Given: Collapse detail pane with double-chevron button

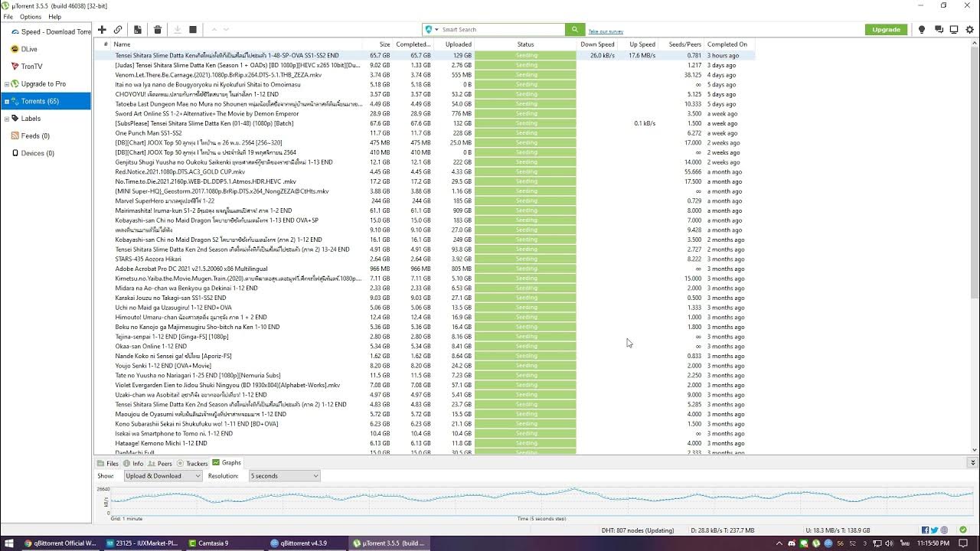Looking at the screenshot, I should pos(973,463).
